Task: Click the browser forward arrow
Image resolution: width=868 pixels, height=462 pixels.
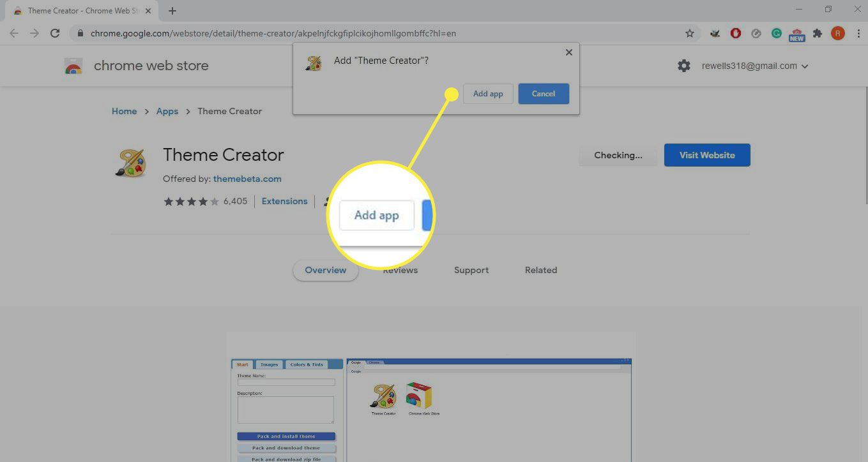Action: tap(34, 33)
